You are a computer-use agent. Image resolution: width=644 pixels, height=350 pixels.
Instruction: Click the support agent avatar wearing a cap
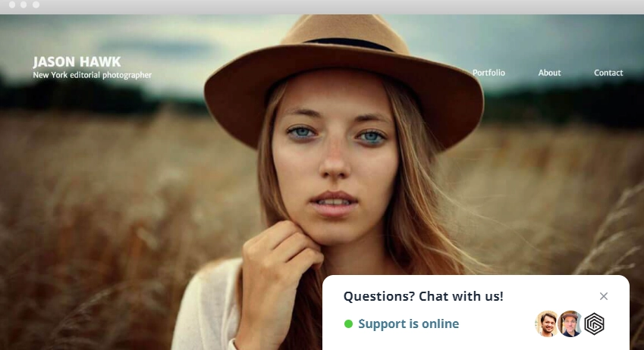pyautogui.click(x=570, y=323)
